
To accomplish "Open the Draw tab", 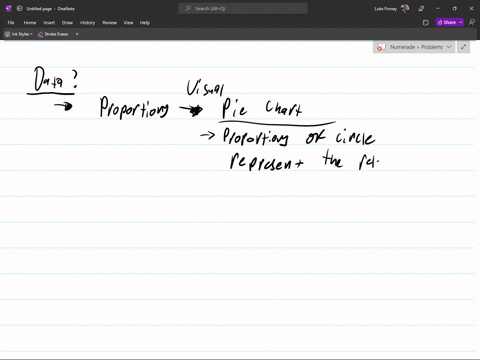I will 67,23.
